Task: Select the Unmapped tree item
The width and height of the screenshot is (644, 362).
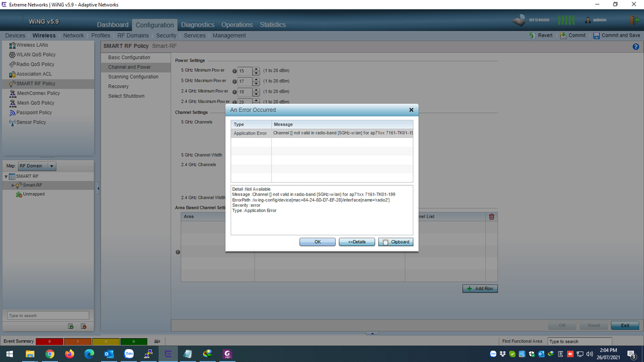Action: (x=34, y=194)
